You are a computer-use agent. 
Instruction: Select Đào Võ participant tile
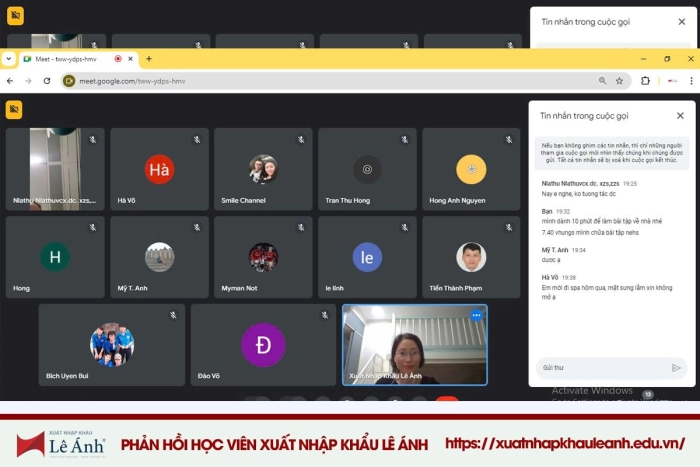tap(263, 345)
